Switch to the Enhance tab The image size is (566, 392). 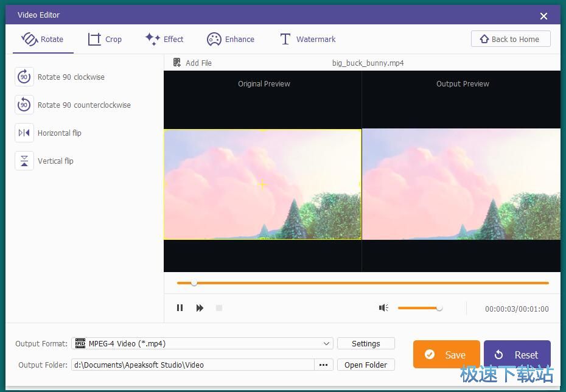(x=231, y=39)
